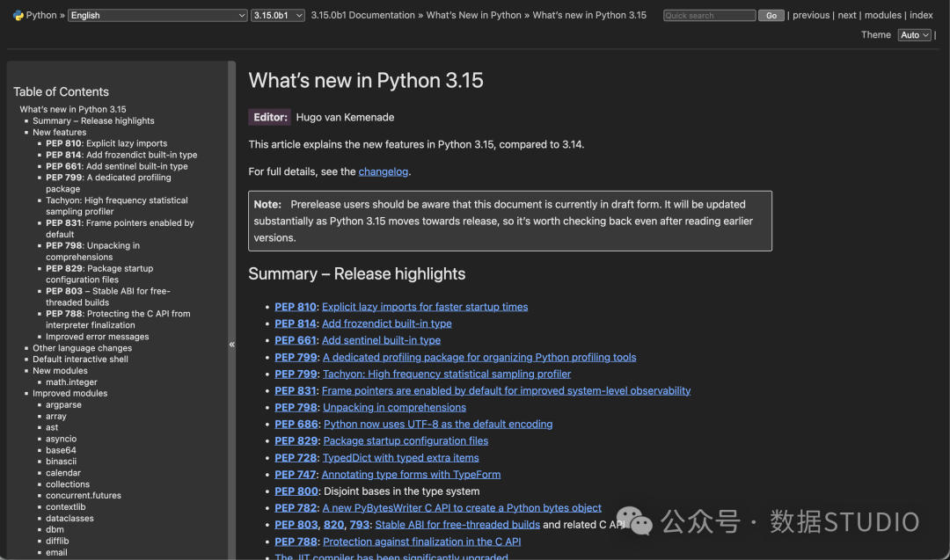950x560 pixels.
Task: Select Default interactive shell in contents
Action: [x=81, y=360]
